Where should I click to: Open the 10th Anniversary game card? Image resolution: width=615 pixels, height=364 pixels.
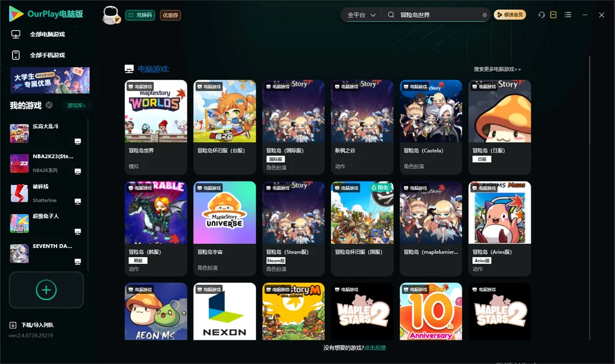coord(431,312)
